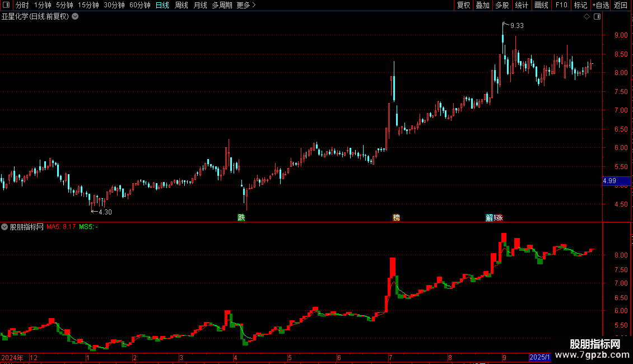Click the 解 event marker
633x364 pixels.
(x=489, y=217)
